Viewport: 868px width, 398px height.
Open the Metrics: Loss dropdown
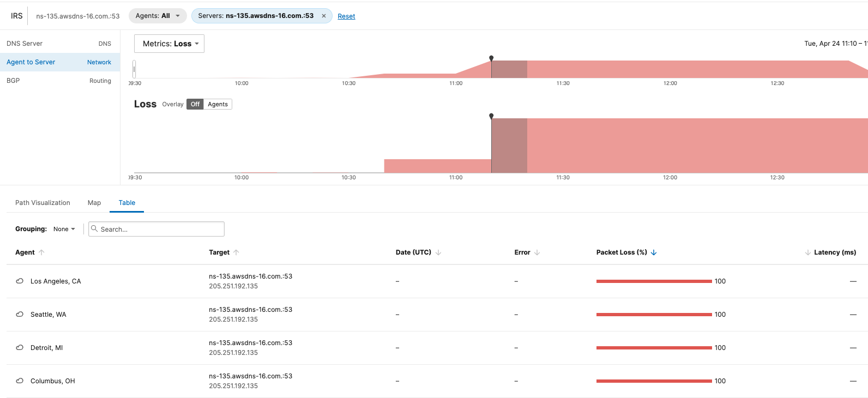[170, 44]
